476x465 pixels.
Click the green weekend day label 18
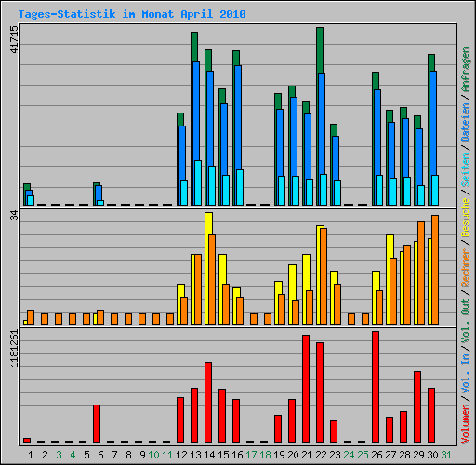pyautogui.click(x=265, y=455)
